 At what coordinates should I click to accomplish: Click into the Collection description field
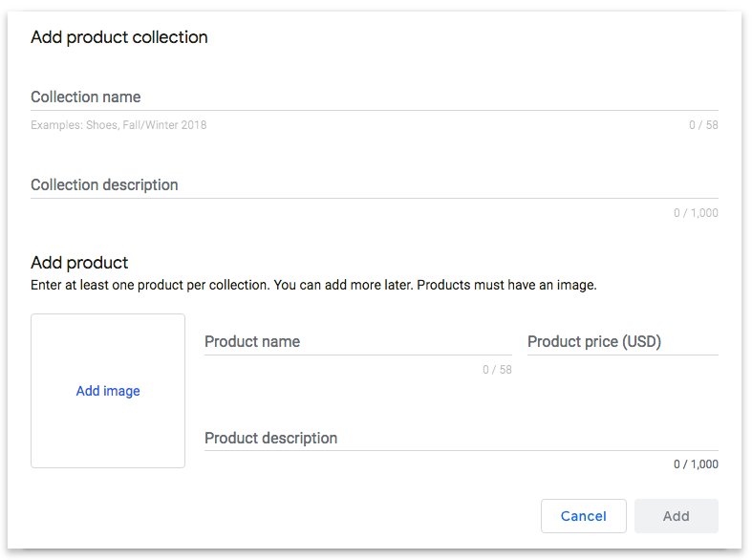374,185
